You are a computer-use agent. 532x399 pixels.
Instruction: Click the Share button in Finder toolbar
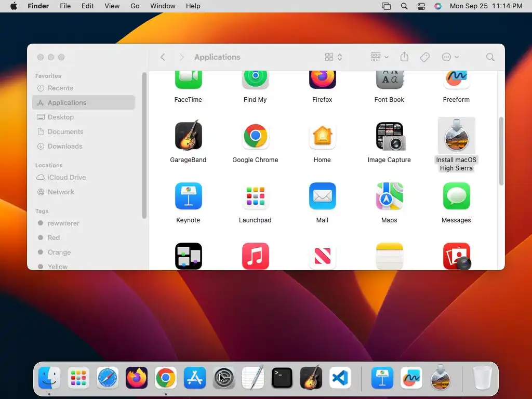[404, 57]
